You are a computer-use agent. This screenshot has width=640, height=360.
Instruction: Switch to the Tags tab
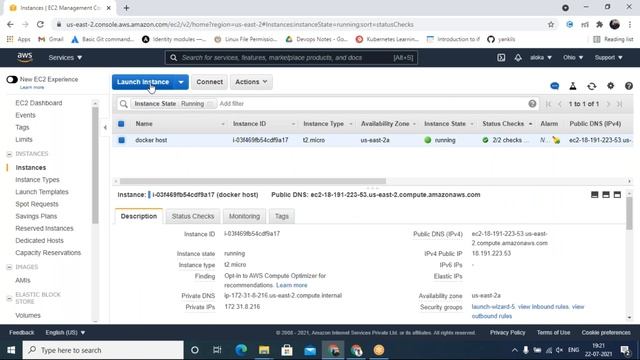[282, 216]
